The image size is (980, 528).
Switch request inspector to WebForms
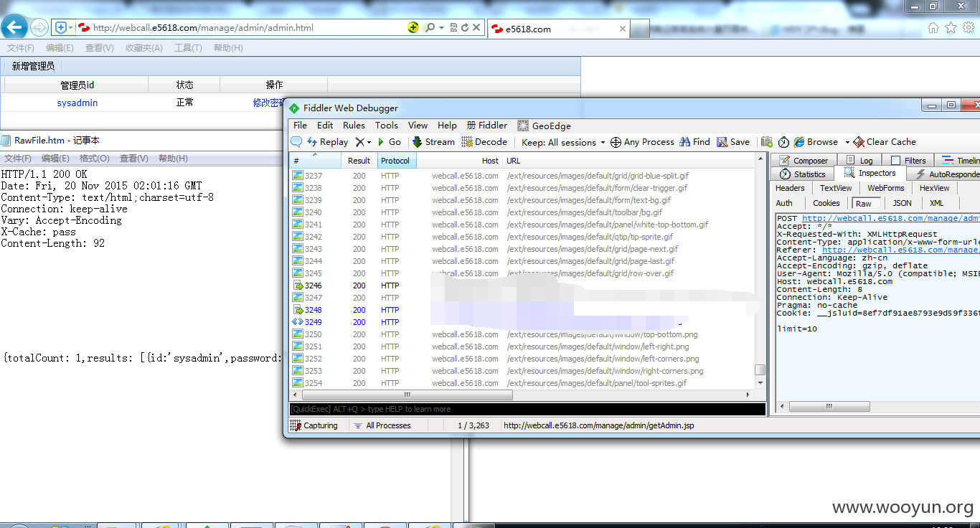886,188
